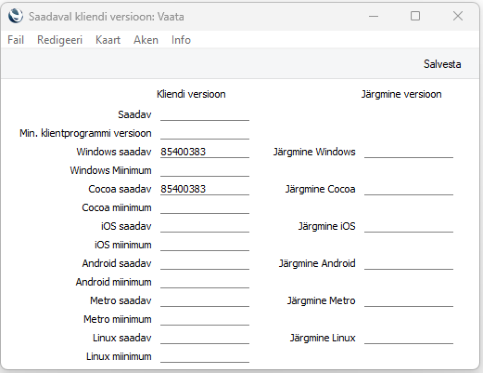483x373 pixels.
Task: Click the Cocoa saadav label
Action: [x=120, y=189]
